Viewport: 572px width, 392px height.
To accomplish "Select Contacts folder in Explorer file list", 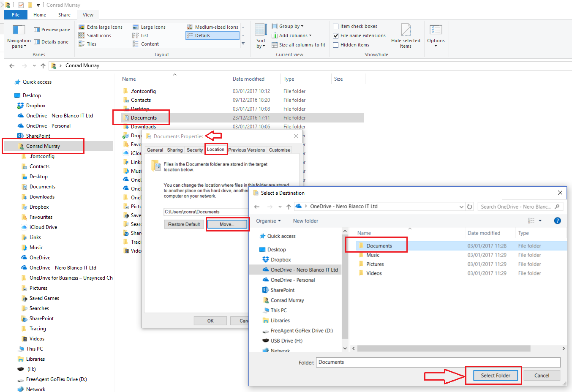I will (x=141, y=100).
